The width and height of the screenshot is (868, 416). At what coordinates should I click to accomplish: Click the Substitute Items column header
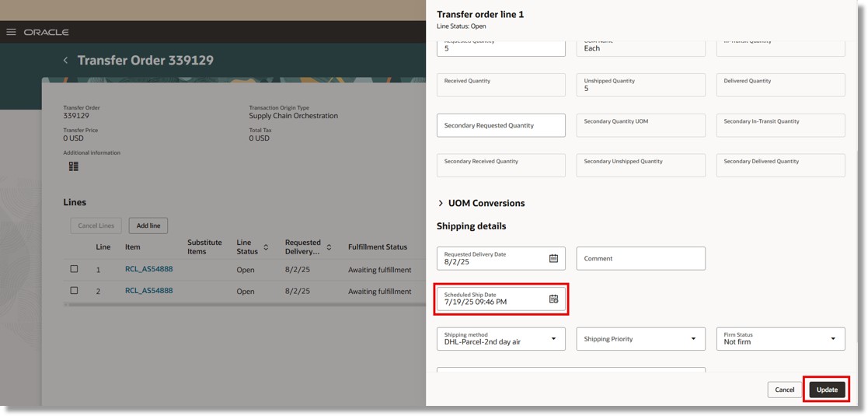point(204,247)
